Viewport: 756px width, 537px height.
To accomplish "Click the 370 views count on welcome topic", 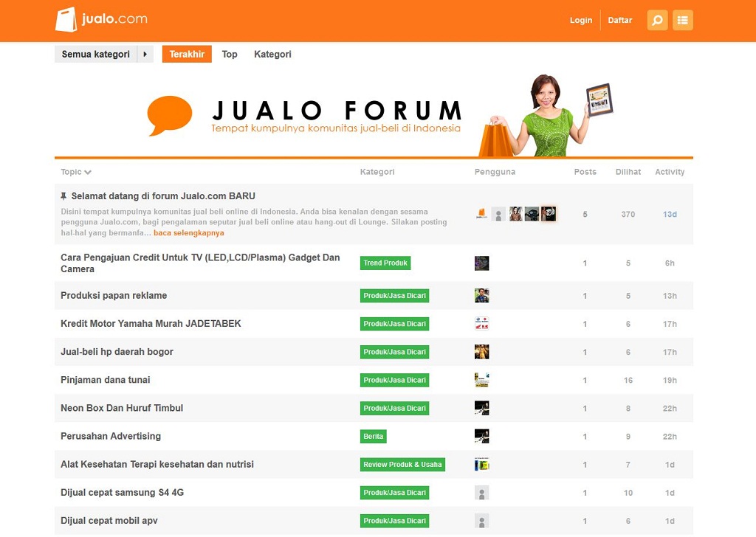I will click(x=628, y=215).
